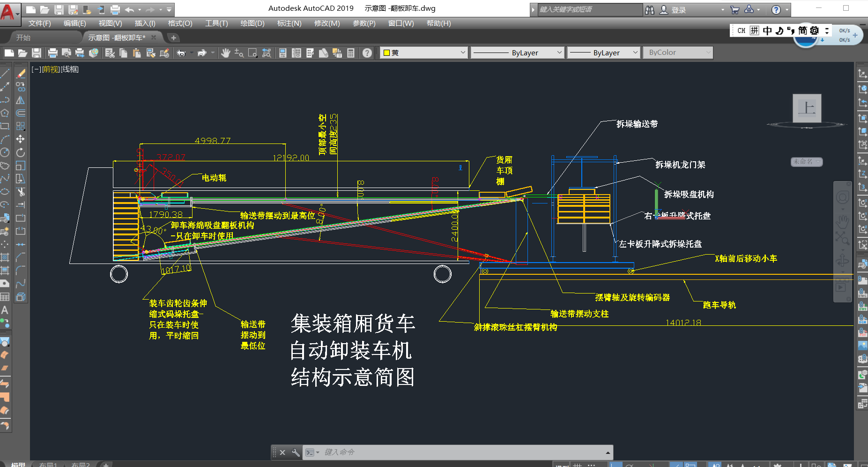Toggle the 简 simplified character mode
Viewport: 868px width, 467px height.
[802, 31]
